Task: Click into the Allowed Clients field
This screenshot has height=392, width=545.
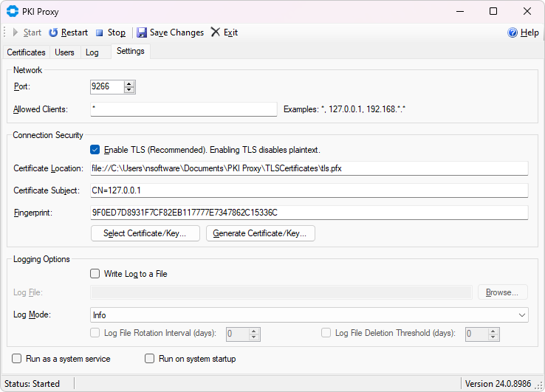Action: coord(184,109)
